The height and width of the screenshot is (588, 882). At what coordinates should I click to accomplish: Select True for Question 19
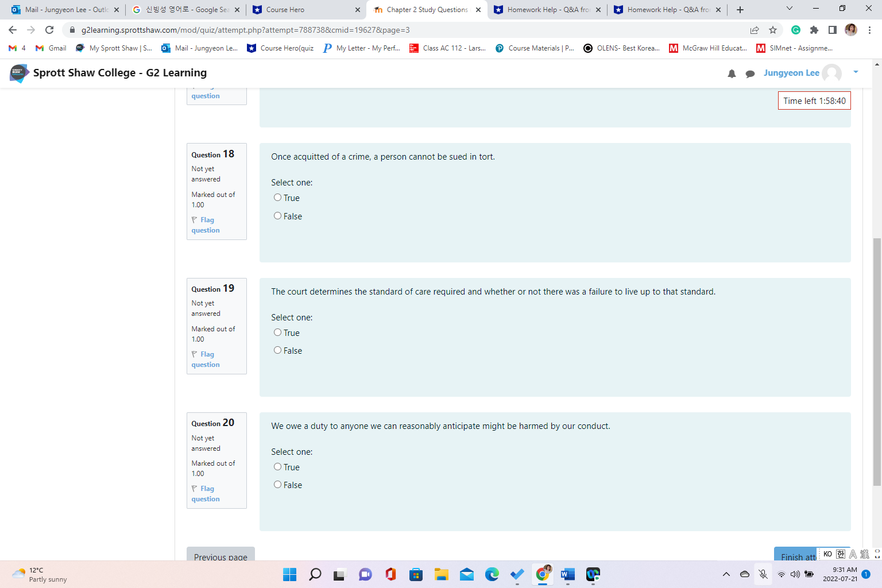277,332
